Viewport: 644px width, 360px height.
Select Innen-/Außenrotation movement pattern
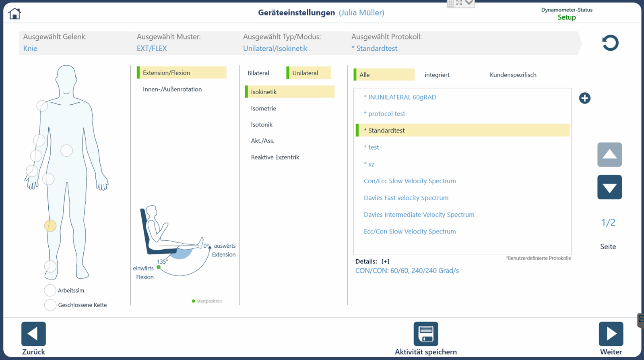tap(172, 89)
